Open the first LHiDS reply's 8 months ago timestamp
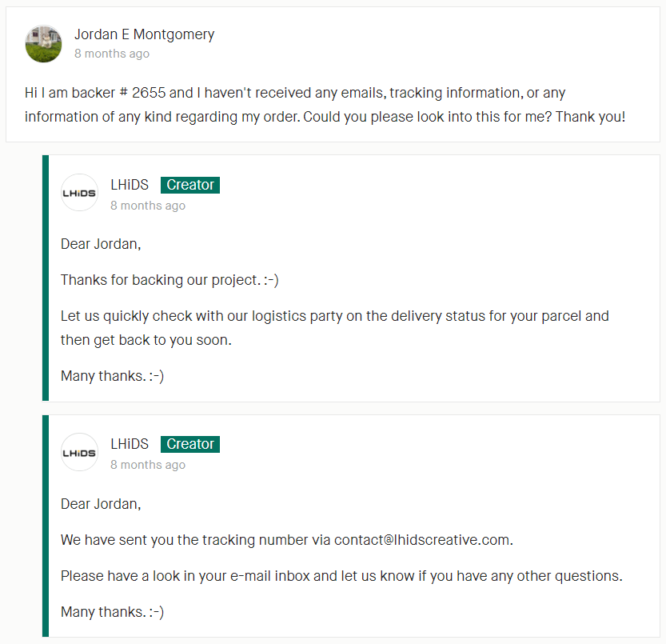666x644 pixels. click(148, 206)
